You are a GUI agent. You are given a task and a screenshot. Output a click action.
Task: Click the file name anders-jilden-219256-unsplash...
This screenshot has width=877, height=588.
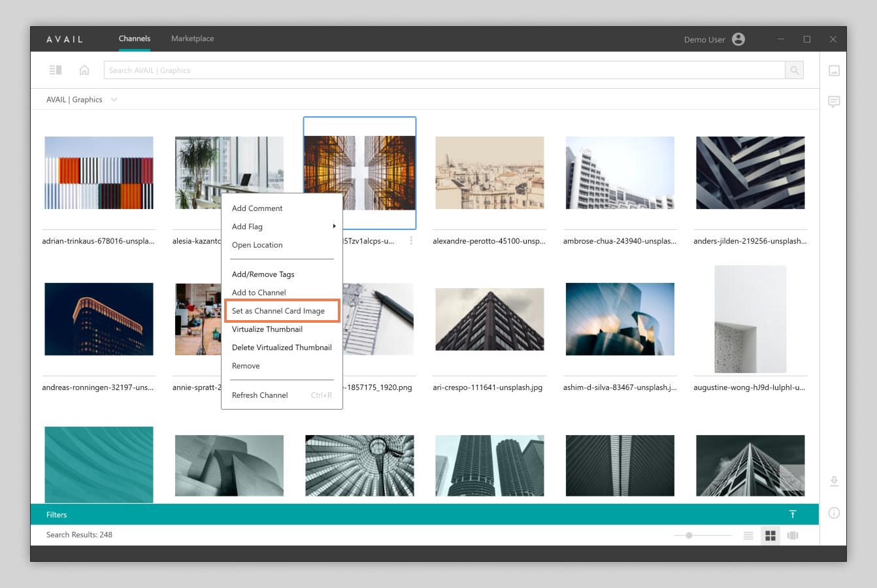click(x=750, y=241)
